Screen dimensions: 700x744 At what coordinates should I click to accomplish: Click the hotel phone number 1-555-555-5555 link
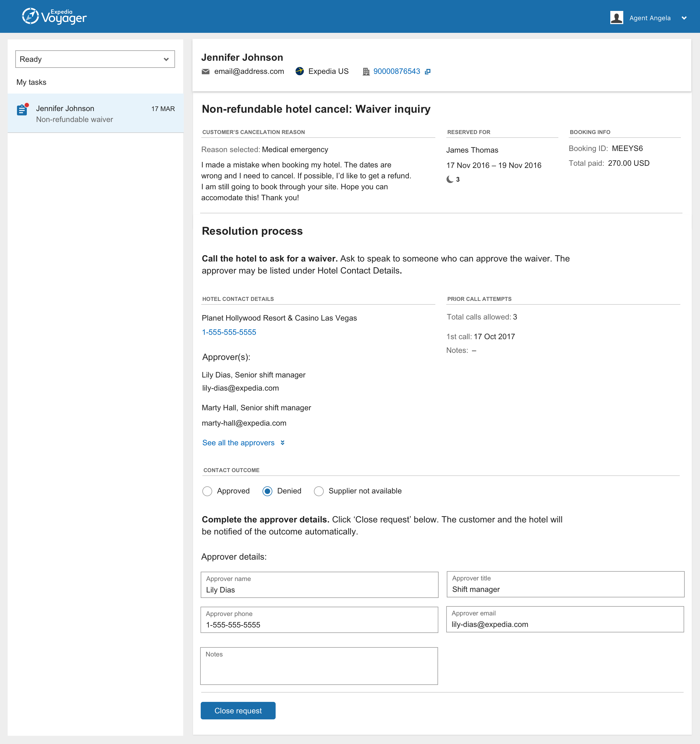[229, 332]
